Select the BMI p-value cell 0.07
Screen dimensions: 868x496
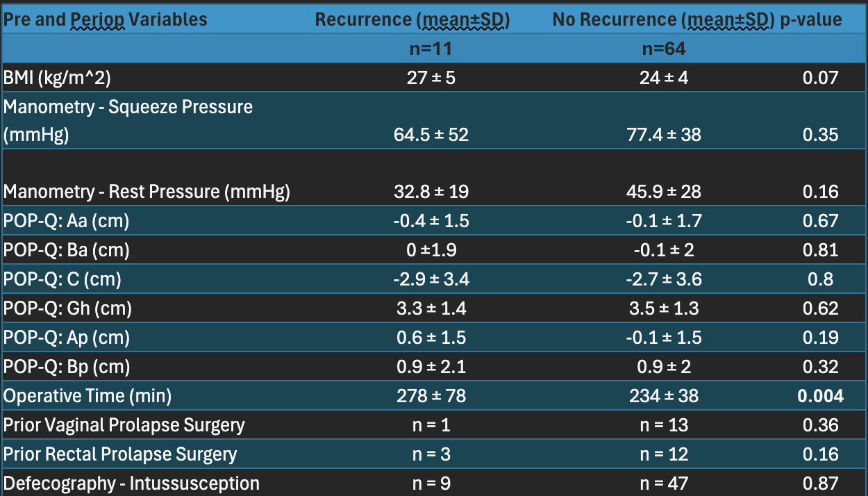pos(820,77)
